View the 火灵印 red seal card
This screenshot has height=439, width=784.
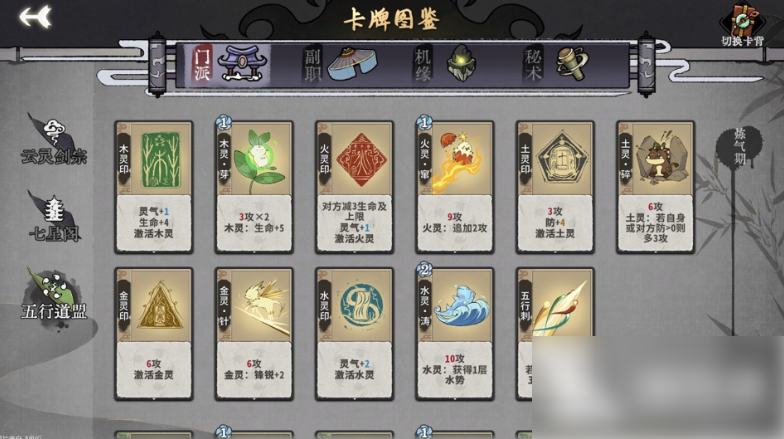pyautogui.click(x=354, y=187)
